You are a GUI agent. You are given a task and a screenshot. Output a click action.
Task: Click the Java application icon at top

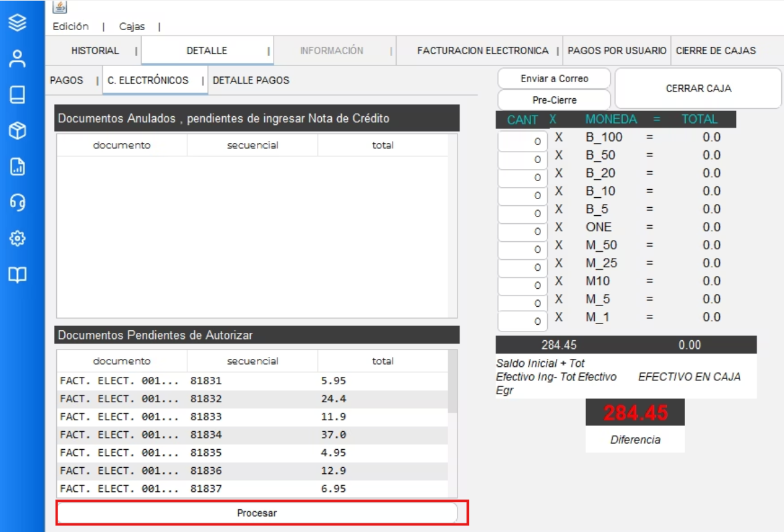[60, 7]
